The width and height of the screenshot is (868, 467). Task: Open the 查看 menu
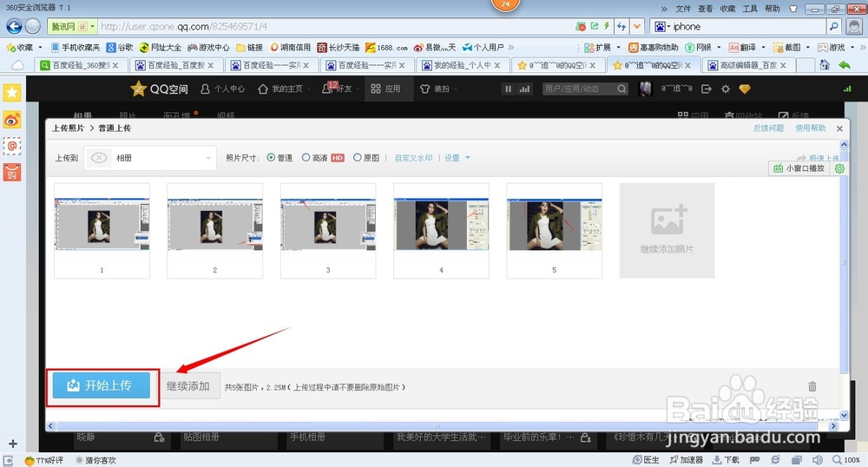(x=705, y=9)
